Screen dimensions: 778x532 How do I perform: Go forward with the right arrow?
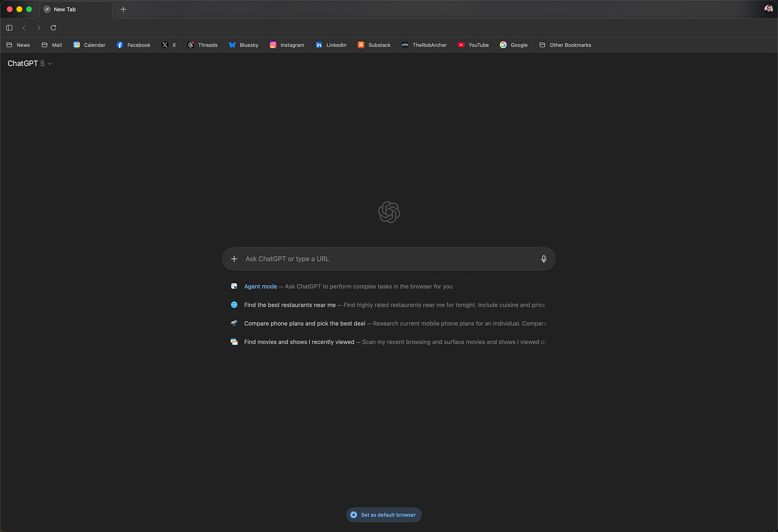(x=38, y=28)
